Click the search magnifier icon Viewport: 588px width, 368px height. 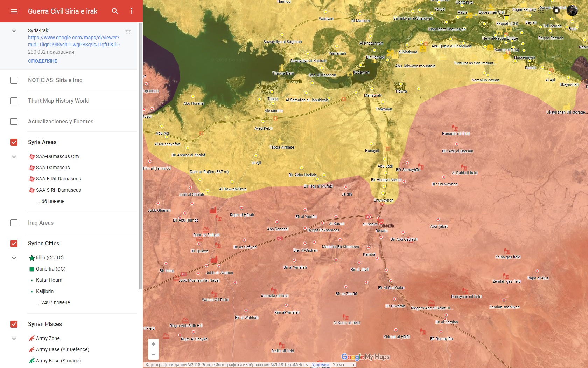click(115, 11)
